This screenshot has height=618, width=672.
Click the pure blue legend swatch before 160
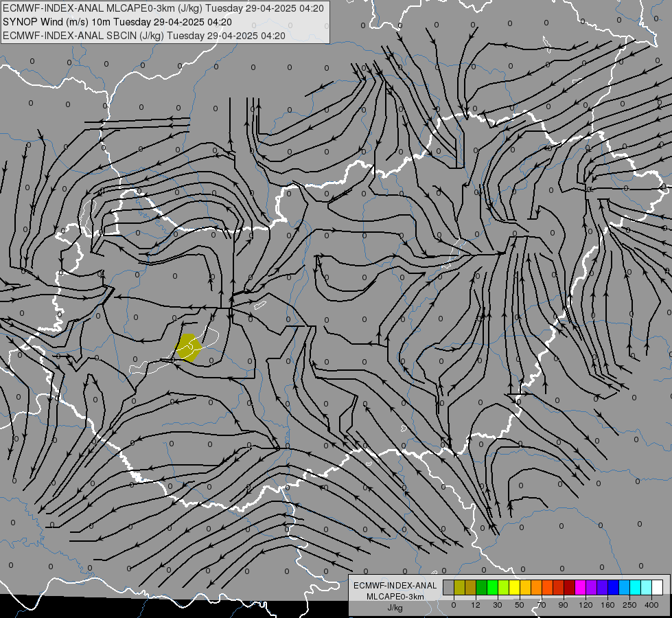(x=613, y=587)
